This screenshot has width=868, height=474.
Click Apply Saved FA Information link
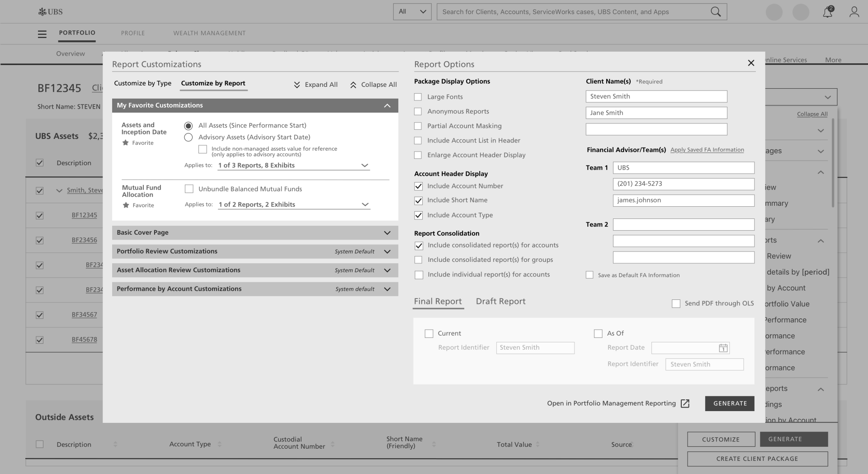tap(707, 150)
